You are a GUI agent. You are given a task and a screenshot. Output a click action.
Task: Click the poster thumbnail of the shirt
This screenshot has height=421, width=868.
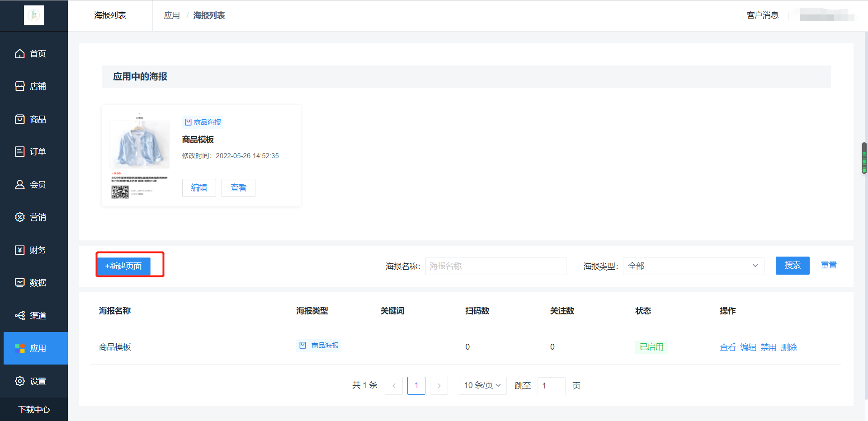pos(140,155)
